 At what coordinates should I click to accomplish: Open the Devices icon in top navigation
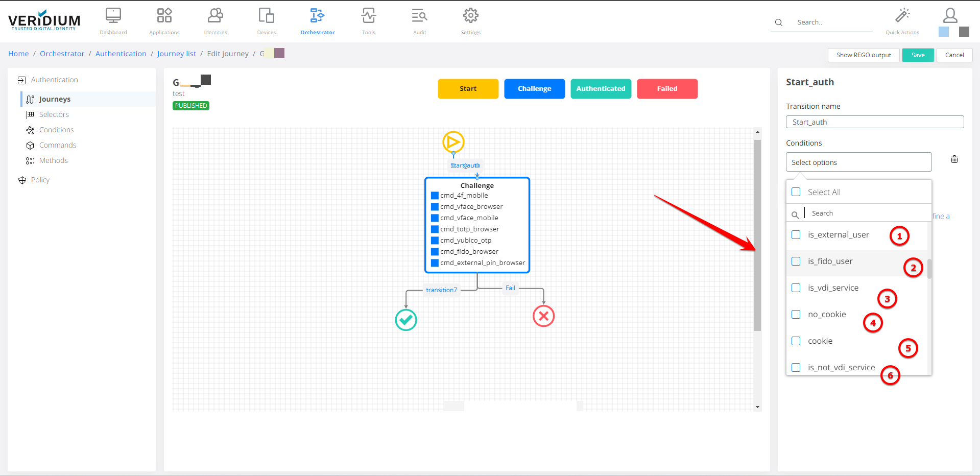point(266,16)
